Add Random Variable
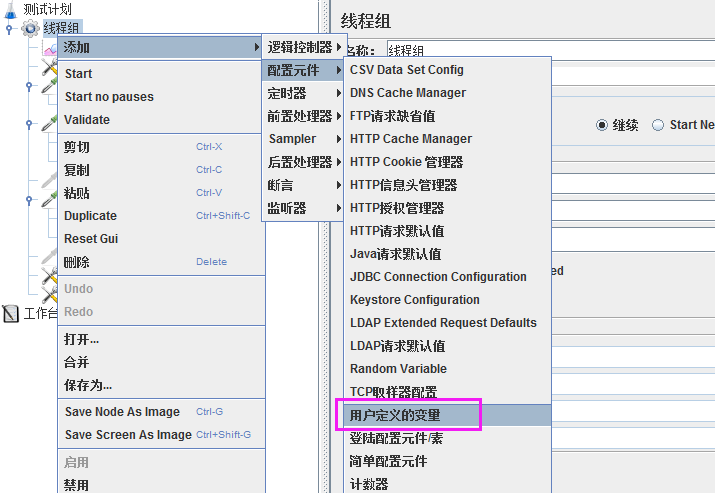The image size is (715, 493). tap(447, 368)
